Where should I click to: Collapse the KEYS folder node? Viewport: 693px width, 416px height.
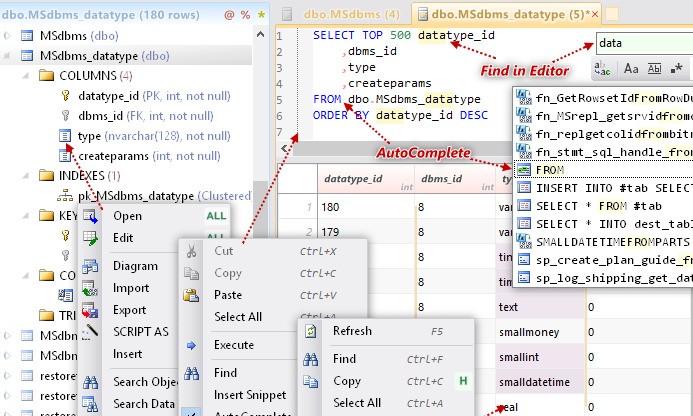pos(26,216)
